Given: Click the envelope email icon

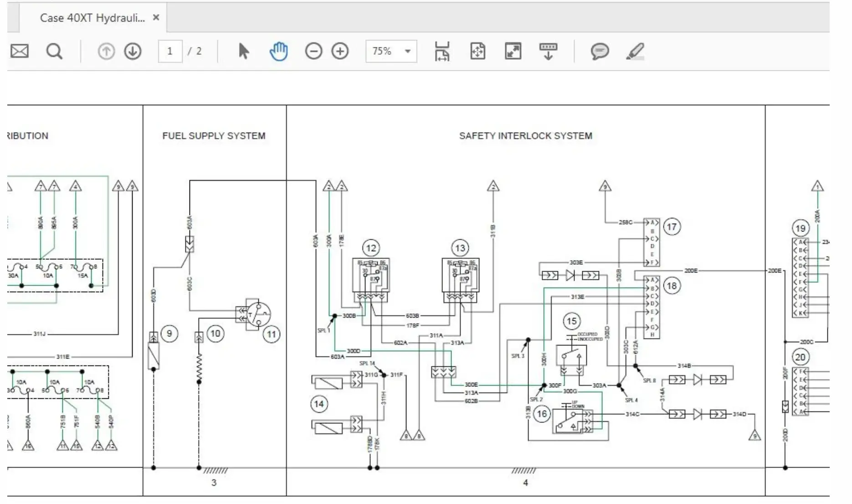Looking at the screenshot, I should 19,51.
